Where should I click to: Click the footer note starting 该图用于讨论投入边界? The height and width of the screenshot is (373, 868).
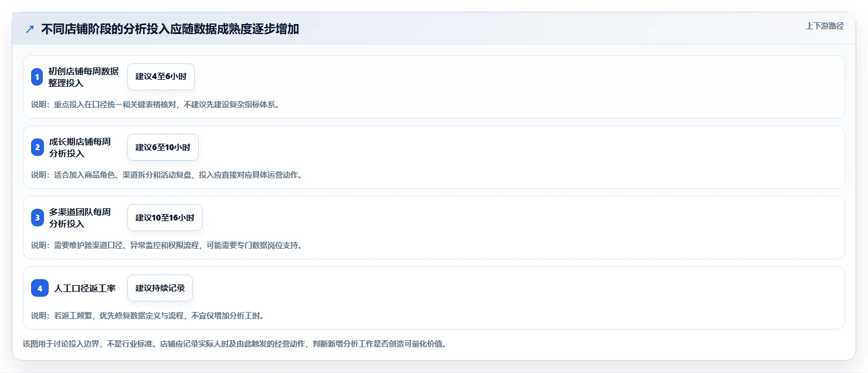pyautogui.click(x=236, y=344)
